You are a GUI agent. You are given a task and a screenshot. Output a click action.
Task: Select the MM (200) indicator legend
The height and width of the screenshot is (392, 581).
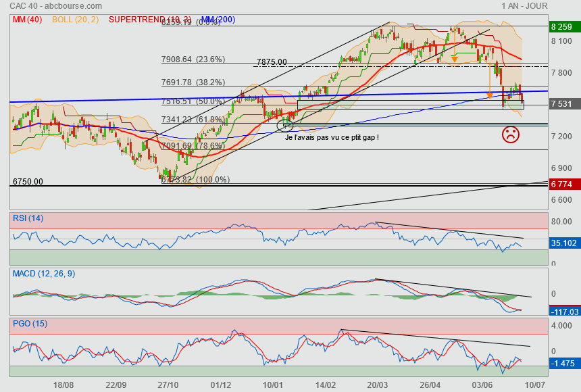(218, 20)
